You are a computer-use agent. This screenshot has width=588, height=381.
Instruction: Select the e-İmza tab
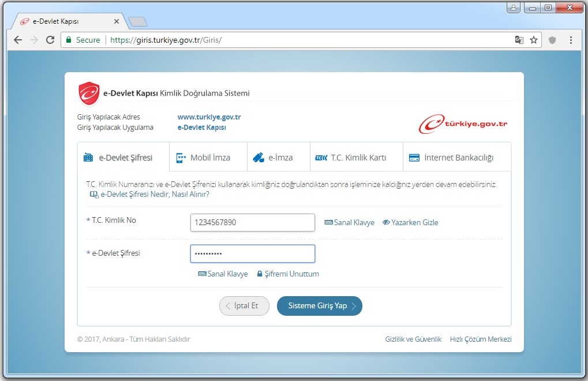point(279,158)
